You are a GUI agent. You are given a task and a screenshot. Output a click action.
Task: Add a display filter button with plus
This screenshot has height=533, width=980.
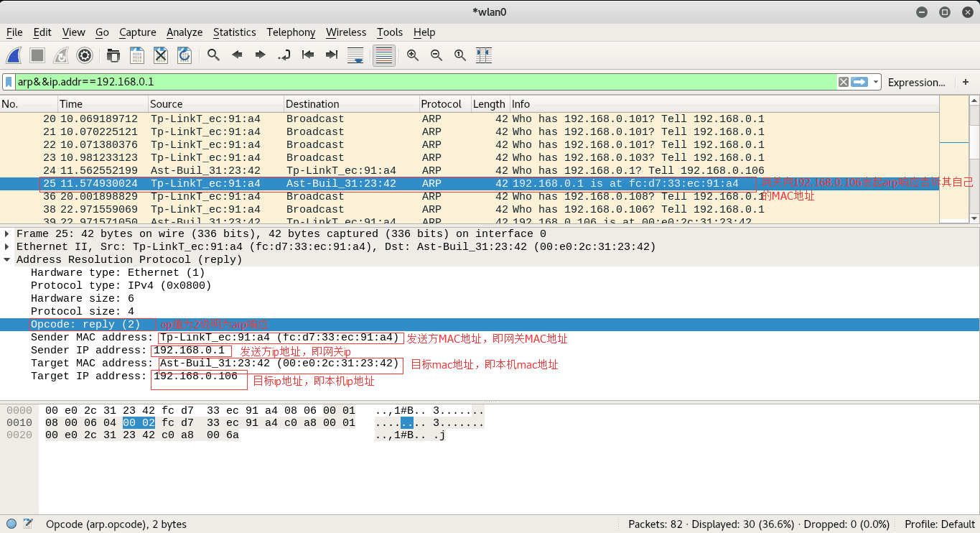[x=966, y=82]
